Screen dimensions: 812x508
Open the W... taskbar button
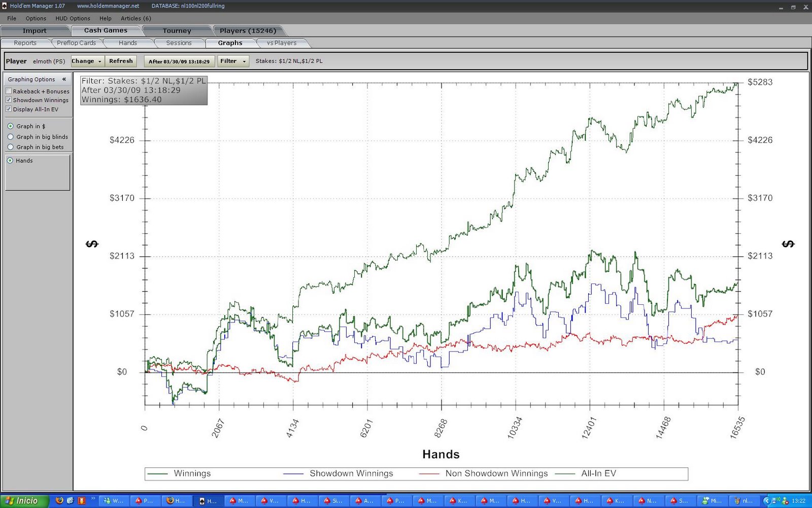tap(114, 501)
